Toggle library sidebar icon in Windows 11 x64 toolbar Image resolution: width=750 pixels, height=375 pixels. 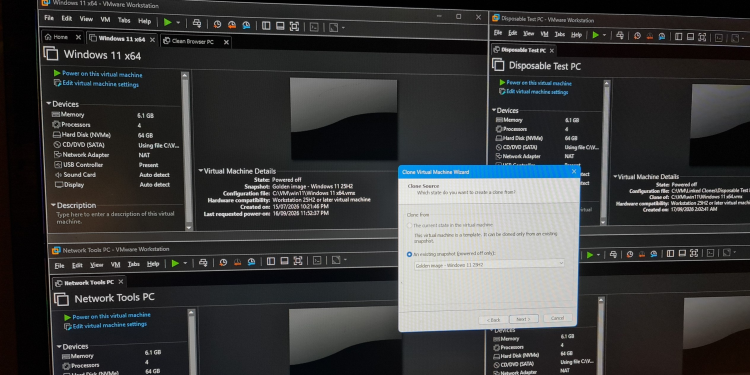pyautogui.click(x=266, y=26)
